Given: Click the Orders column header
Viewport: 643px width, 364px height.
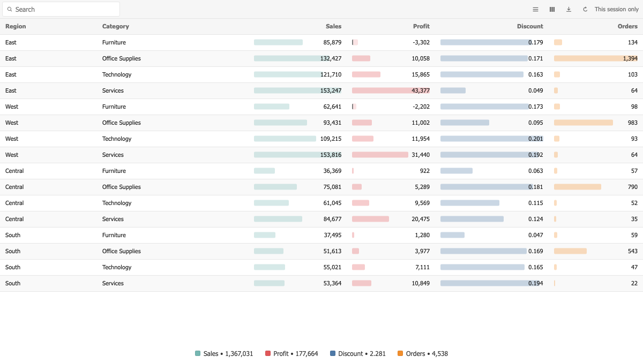Looking at the screenshot, I should pos(627,26).
